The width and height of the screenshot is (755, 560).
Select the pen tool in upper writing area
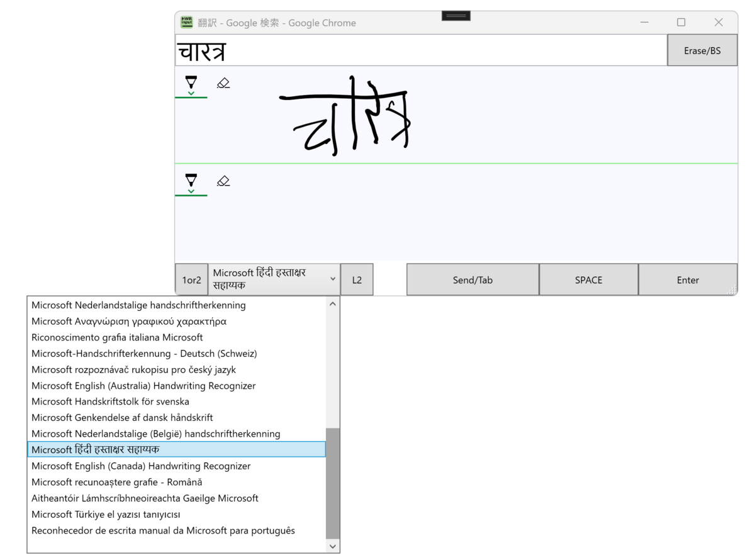(x=191, y=84)
